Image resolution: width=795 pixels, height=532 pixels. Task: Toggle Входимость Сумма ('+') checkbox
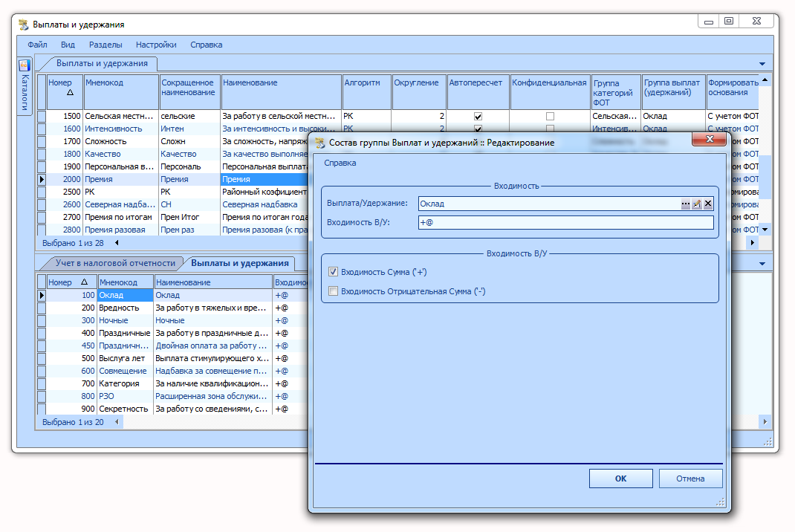(333, 272)
